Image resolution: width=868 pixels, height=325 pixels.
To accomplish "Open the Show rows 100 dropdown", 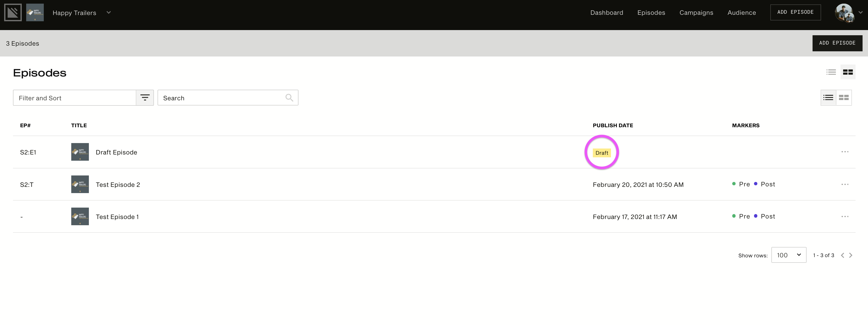I will [788, 255].
